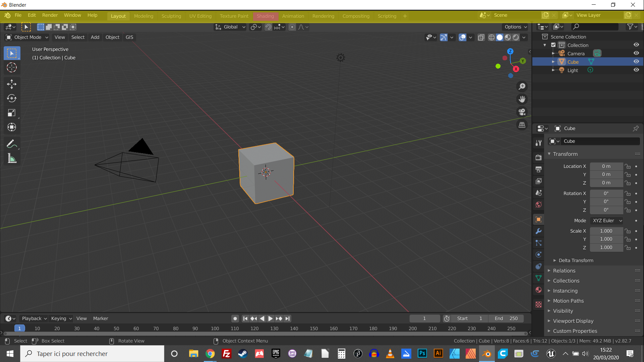Open the Object Mode dropdown

tap(27, 37)
